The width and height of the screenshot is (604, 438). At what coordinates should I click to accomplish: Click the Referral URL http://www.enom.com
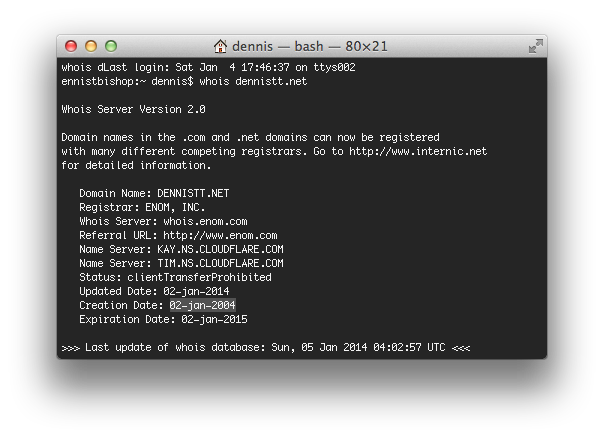point(220,235)
